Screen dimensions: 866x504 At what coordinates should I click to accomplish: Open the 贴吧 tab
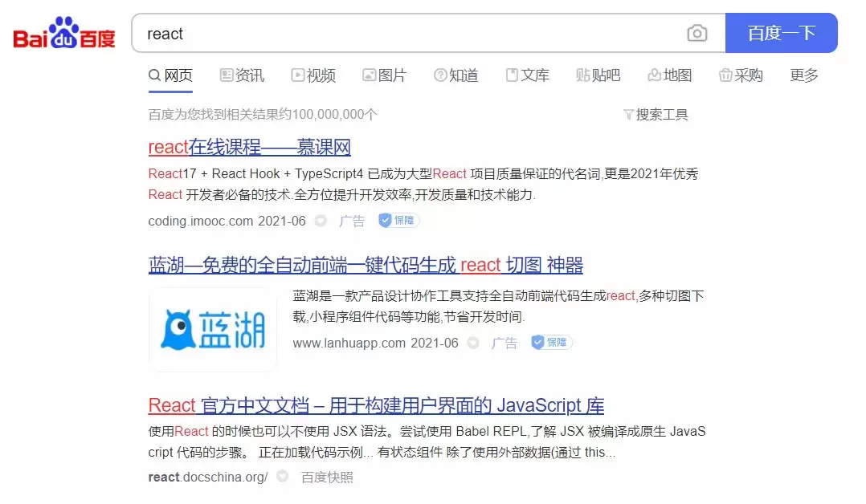tap(598, 75)
